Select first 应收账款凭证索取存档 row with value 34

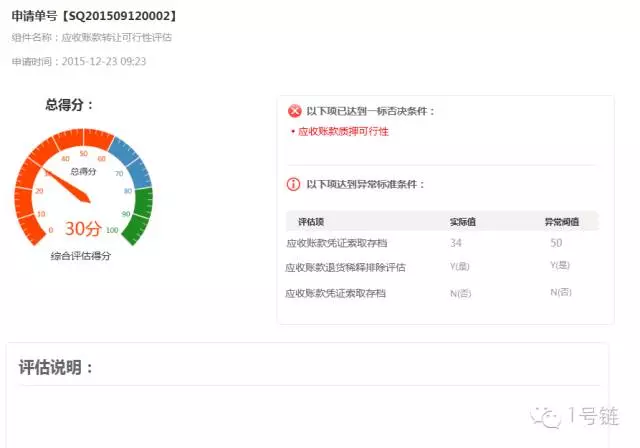[335, 243]
